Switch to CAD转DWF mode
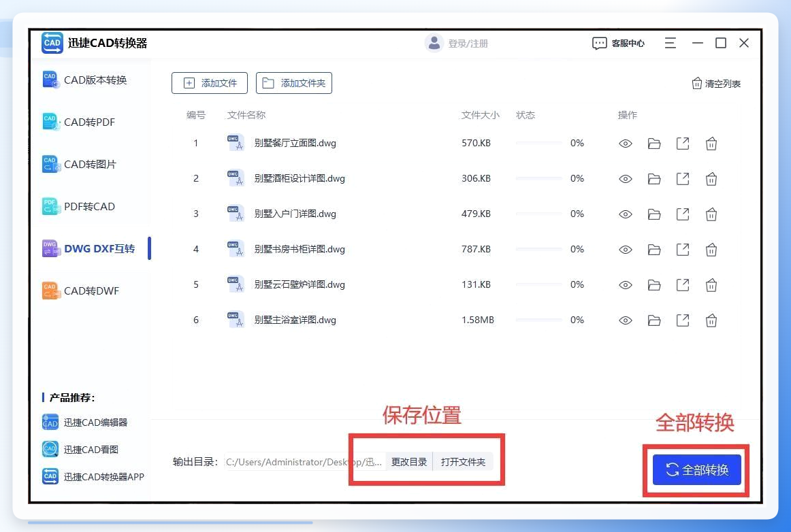The width and height of the screenshot is (791, 532). click(81, 291)
